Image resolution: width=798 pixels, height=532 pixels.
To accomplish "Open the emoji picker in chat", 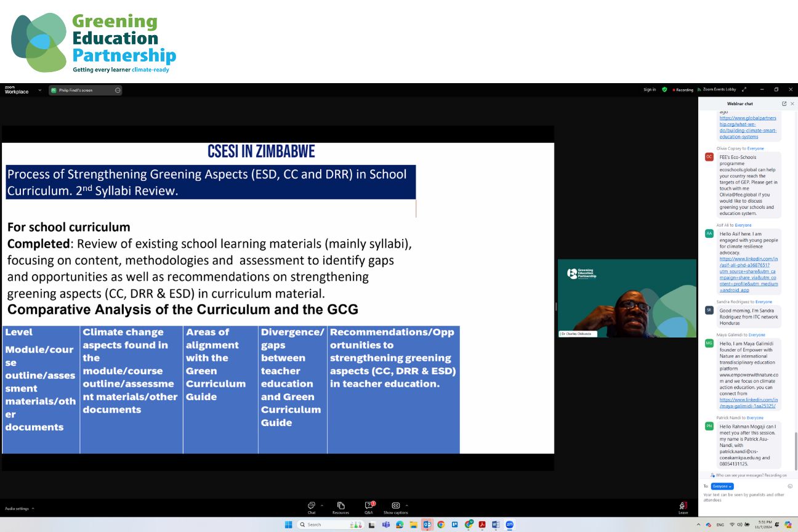I will 790,486.
